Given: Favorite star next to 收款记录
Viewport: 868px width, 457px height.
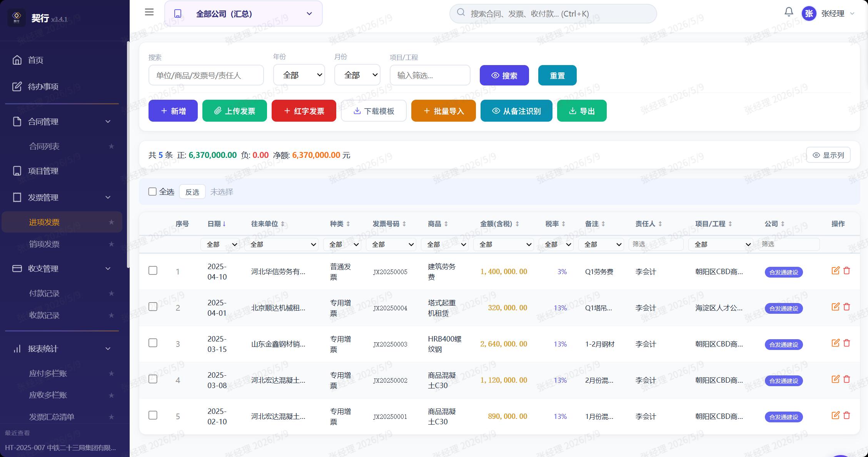Looking at the screenshot, I should coord(111,315).
